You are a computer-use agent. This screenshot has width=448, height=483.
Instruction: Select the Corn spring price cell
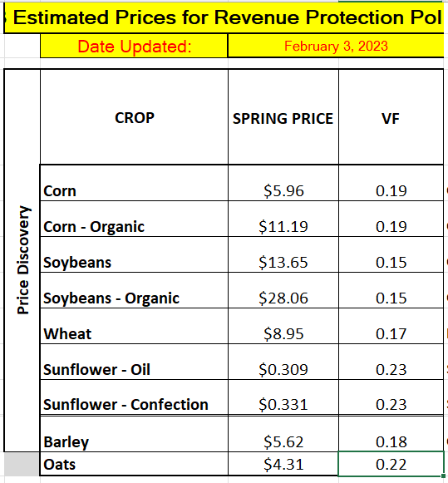coord(283,183)
